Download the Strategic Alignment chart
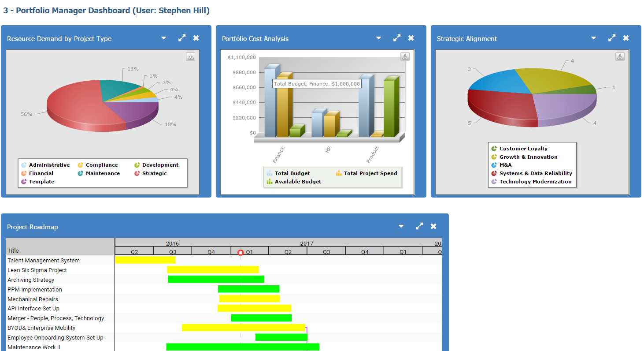The image size is (644, 351). pyautogui.click(x=620, y=56)
